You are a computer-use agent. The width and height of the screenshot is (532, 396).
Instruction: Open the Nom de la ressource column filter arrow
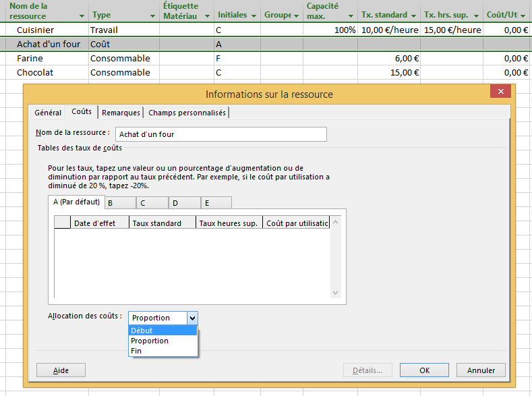82,16
